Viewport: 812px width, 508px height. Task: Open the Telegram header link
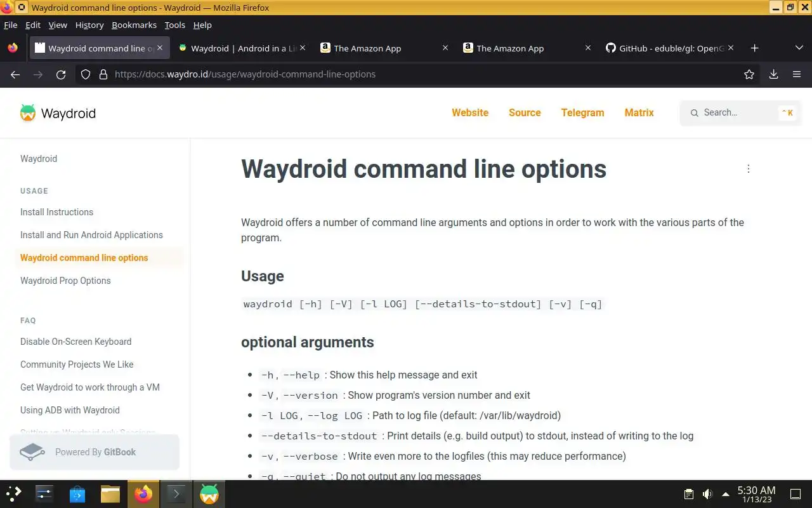[x=582, y=112]
